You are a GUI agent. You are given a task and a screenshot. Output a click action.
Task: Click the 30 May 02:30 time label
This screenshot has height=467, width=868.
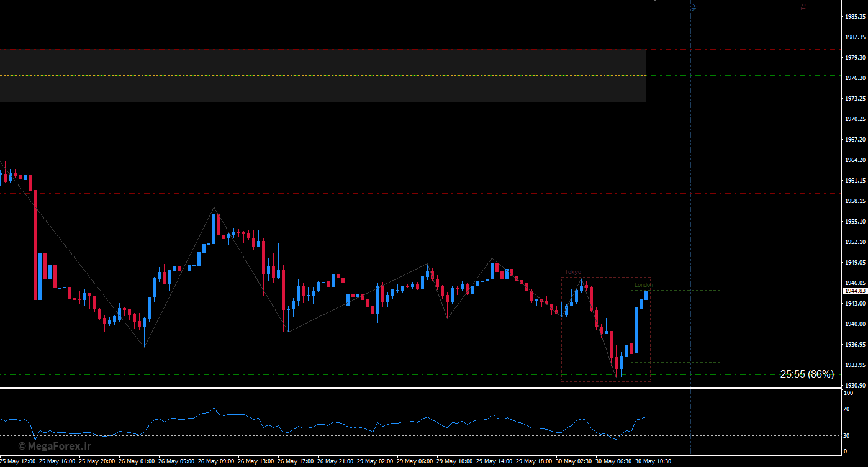pyautogui.click(x=574, y=461)
